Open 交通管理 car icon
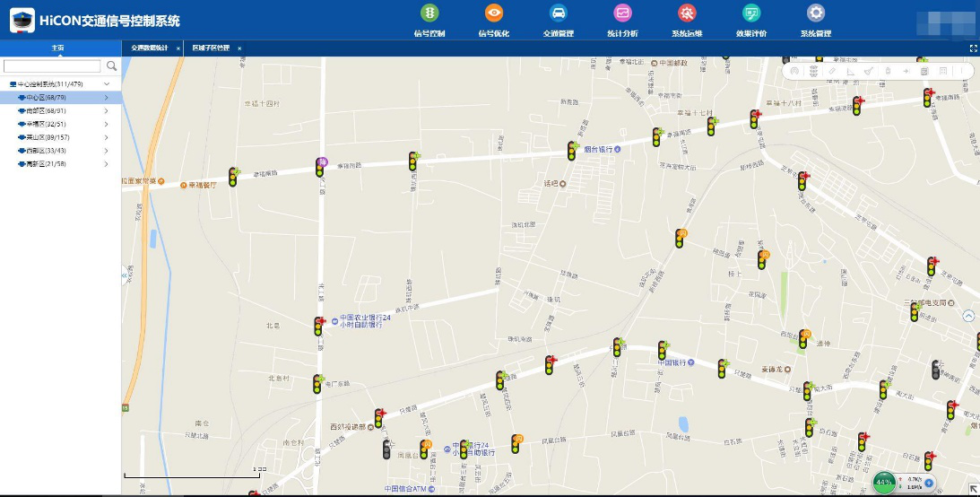 (558, 13)
